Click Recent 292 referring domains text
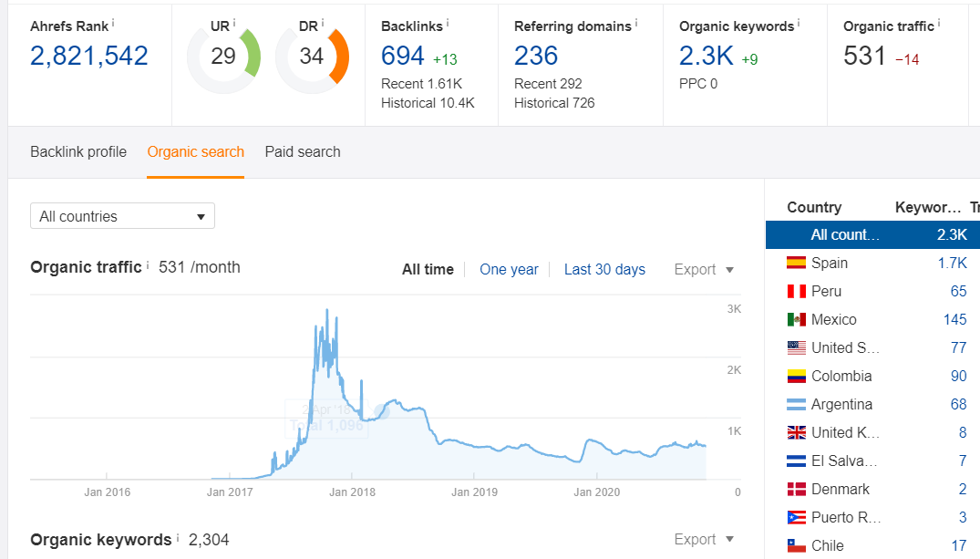 548,84
